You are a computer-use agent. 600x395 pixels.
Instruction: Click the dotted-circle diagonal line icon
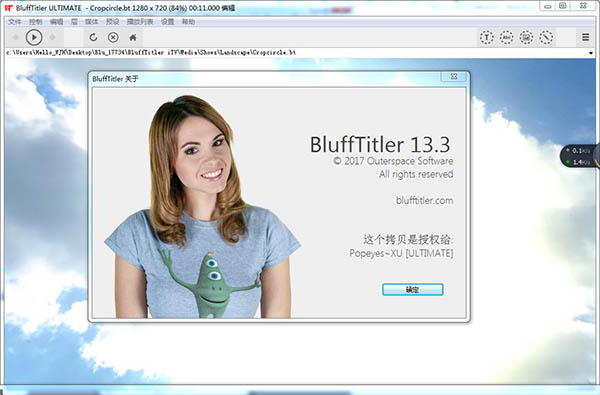point(546,37)
